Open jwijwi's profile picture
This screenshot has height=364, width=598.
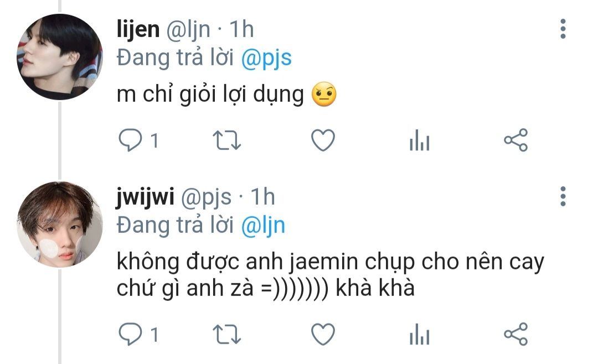click(60, 225)
